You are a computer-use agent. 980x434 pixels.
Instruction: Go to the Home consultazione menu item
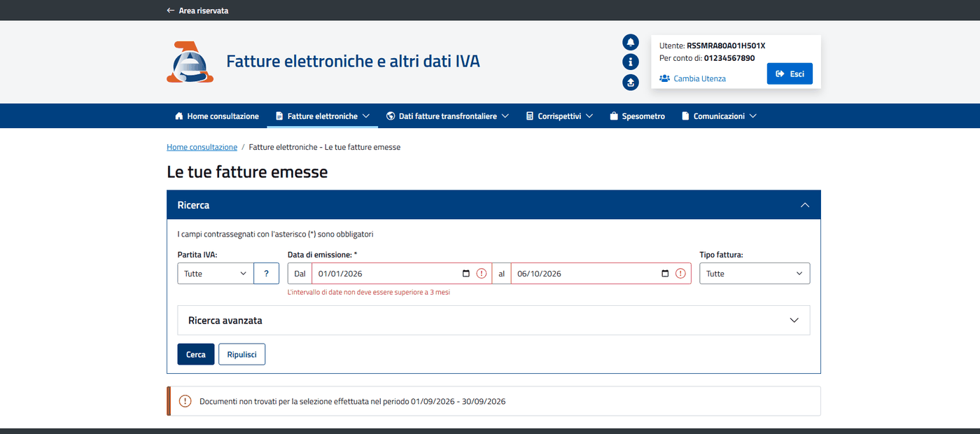pyautogui.click(x=217, y=116)
